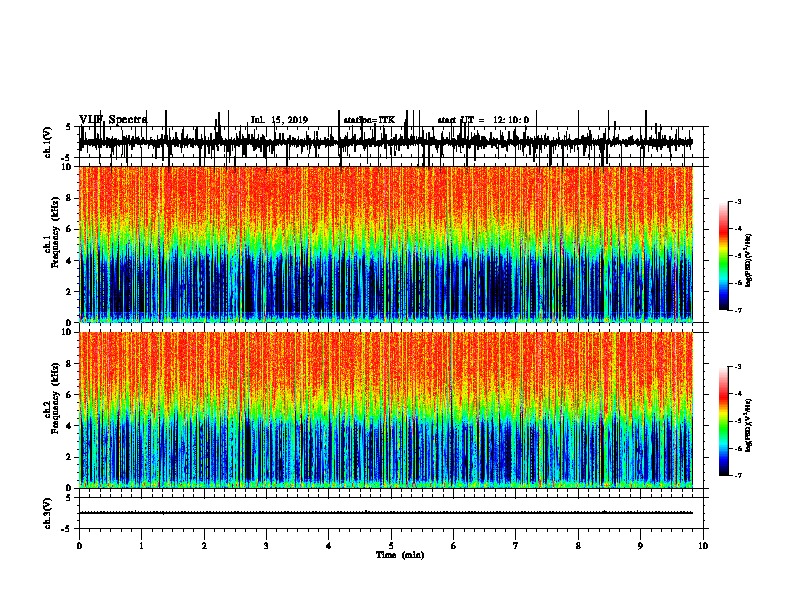The width and height of the screenshot is (792, 612).
Task: Click the ch.1 frequency axis "6" tick label
Action: click(70, 230)
